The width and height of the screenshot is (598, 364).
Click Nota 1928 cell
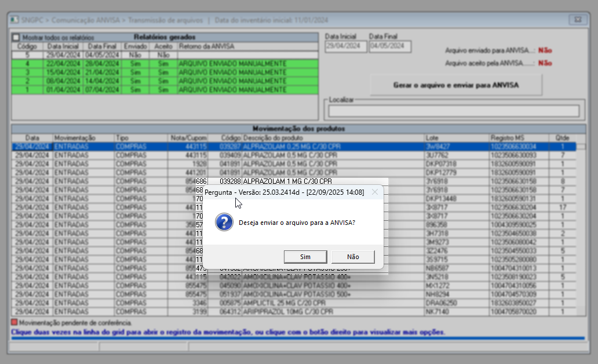coord(188,164)
